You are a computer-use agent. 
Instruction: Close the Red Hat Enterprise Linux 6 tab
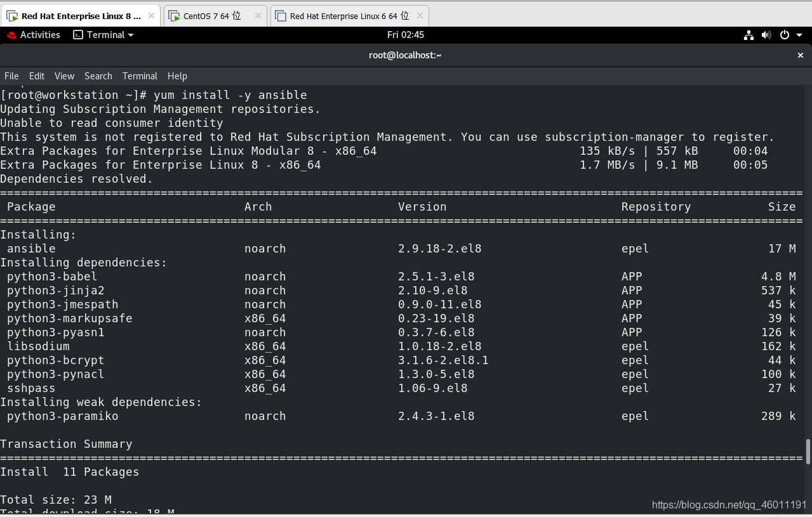coord(418,16)
